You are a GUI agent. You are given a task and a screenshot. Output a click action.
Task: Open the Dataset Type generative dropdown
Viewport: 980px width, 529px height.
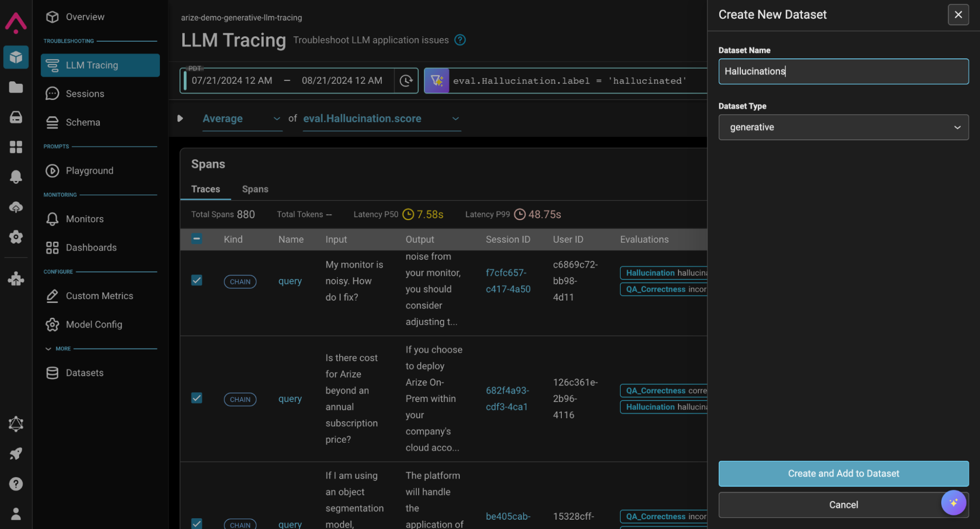843,127
